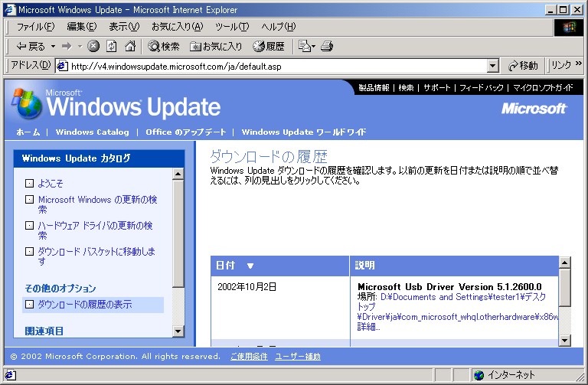Open the driver 詳細... link
Screen dimensions: 588x385
tap(368, 327)
